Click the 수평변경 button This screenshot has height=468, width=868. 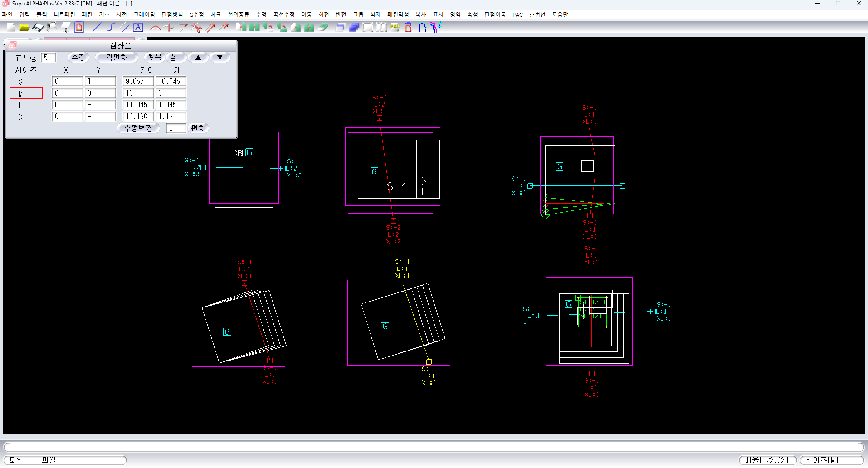pos(138,128)
